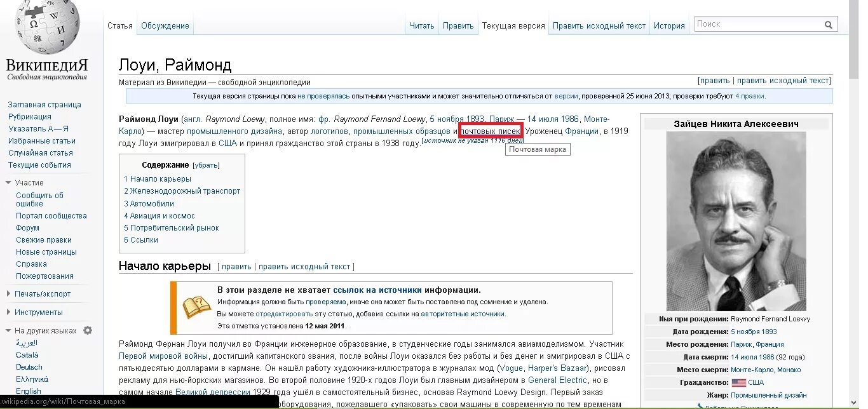Switch to Català language version
The height and width of the screenshot is (409, 868).
27,355
